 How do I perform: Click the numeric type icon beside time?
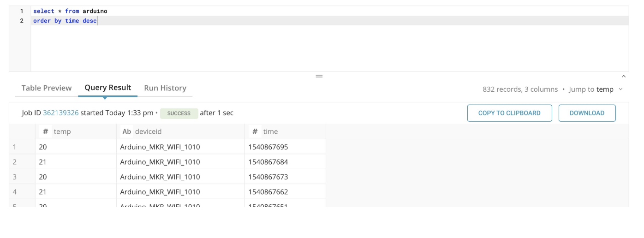tap(255, 131)
